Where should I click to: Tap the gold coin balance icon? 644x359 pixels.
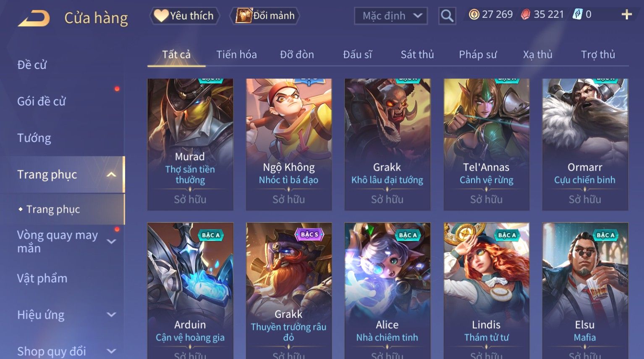pos(474,15)
